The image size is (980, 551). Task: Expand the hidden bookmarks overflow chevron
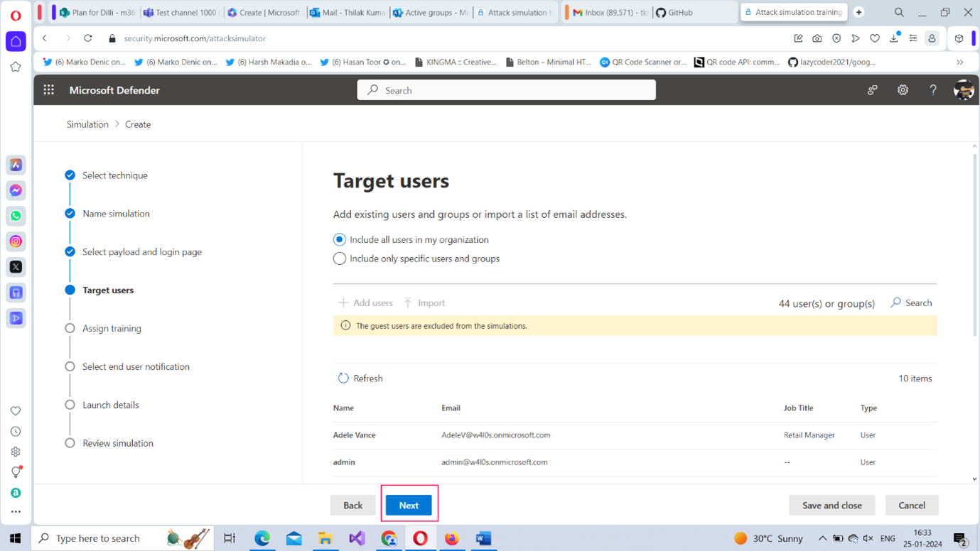[x=959, y=62]
